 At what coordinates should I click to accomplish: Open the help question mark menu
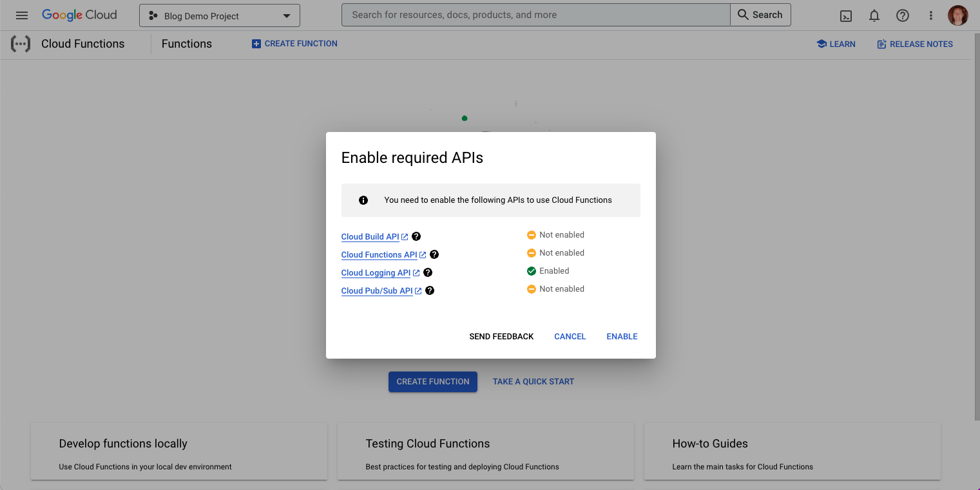903,15
